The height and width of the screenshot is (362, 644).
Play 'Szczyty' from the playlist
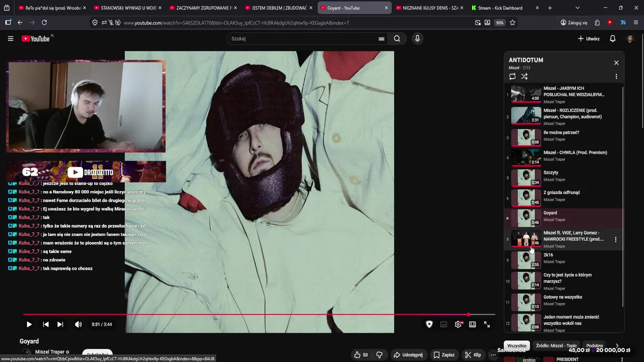pyautogui.click(x=564, y=177)
